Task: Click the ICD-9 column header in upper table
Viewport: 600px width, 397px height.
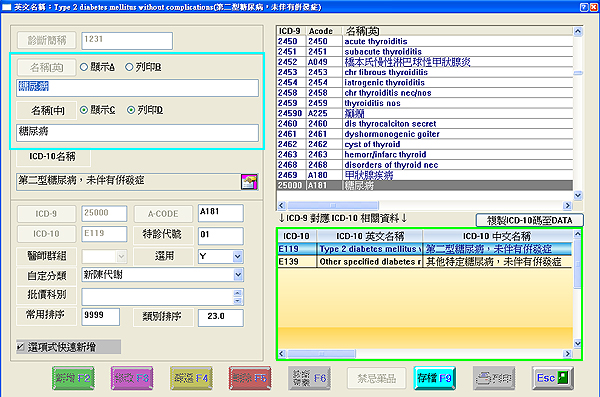Action: (x=290, y=31)
